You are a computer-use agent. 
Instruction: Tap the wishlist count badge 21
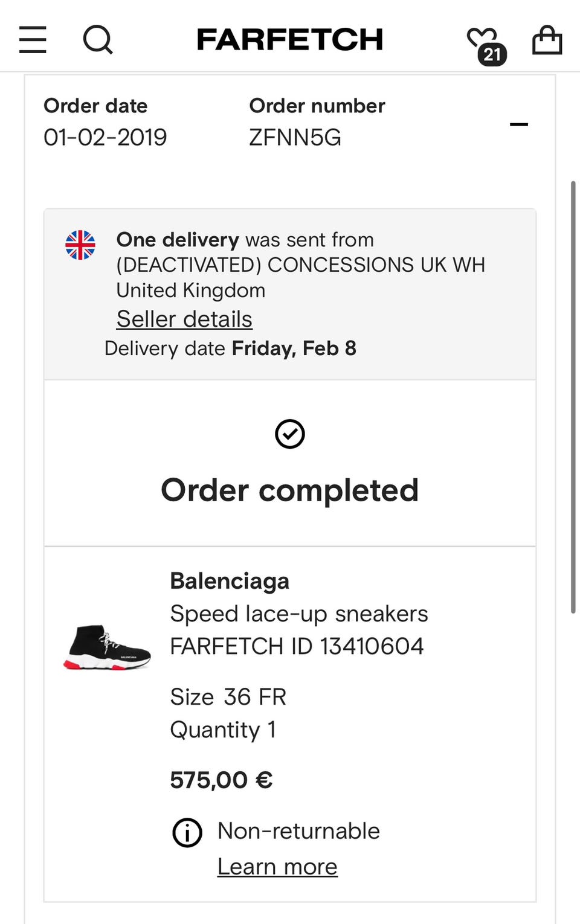(x=492, y=55)
